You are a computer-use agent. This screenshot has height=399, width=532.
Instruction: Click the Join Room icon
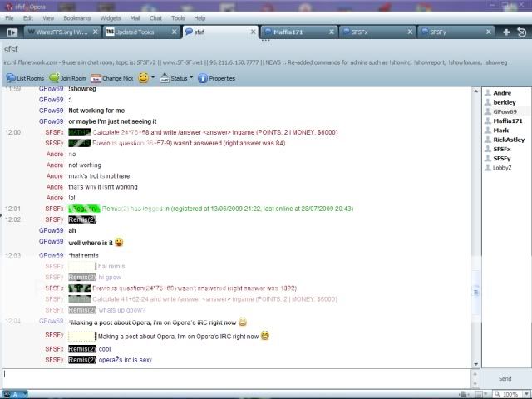[x=54, y=78]
